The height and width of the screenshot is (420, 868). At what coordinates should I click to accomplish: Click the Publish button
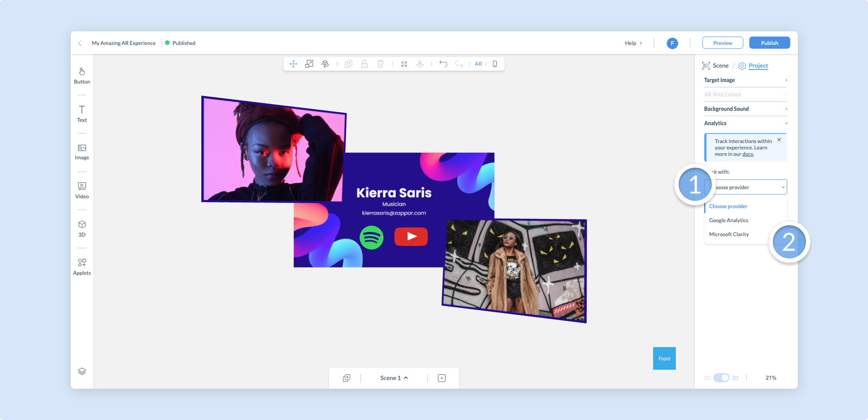point(770,43)
